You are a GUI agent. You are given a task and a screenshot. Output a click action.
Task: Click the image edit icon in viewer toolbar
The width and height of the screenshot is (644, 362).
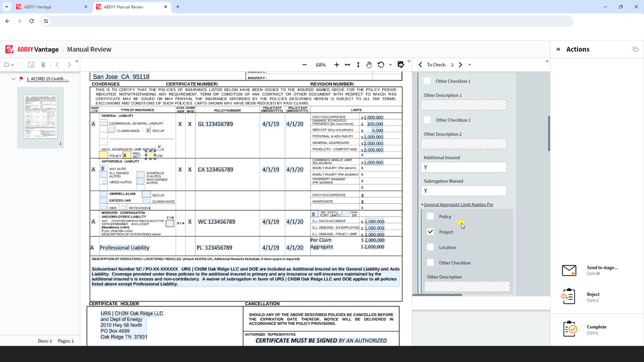pos(400,65)
